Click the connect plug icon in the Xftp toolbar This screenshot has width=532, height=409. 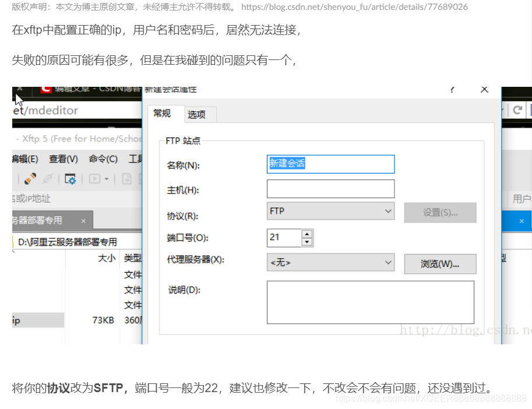pos(30,179)
